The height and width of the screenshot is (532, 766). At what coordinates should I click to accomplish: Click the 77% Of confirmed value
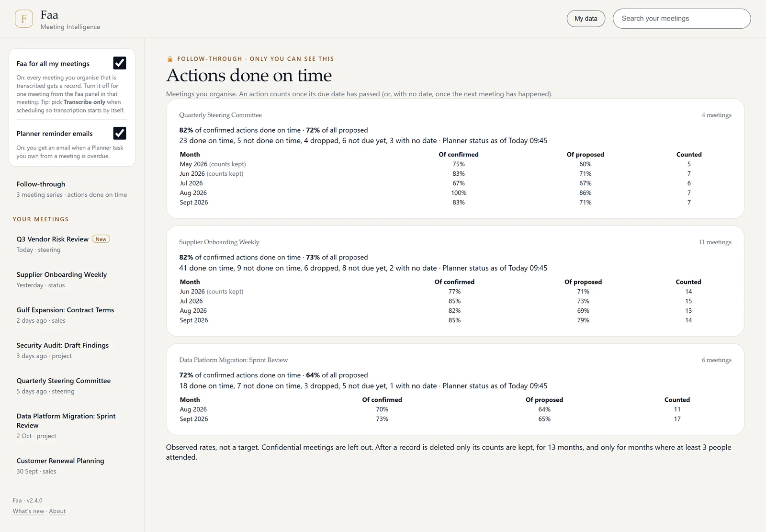tap(455, 292)
